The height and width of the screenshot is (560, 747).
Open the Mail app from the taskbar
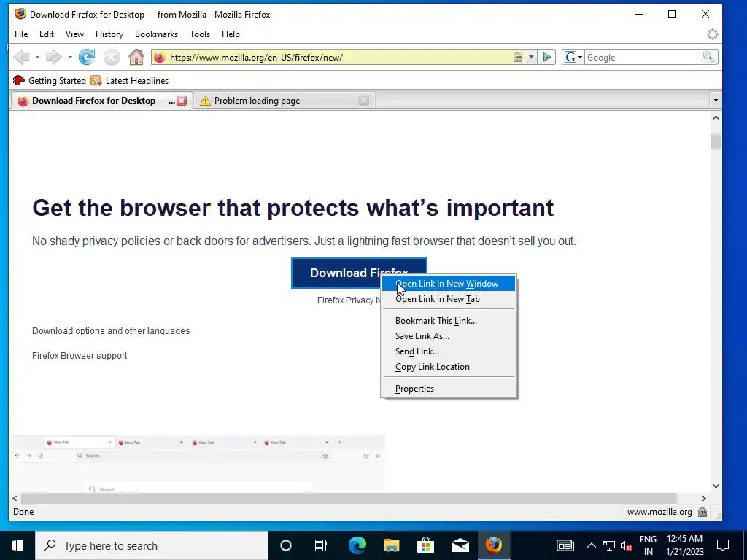[460, 545]
